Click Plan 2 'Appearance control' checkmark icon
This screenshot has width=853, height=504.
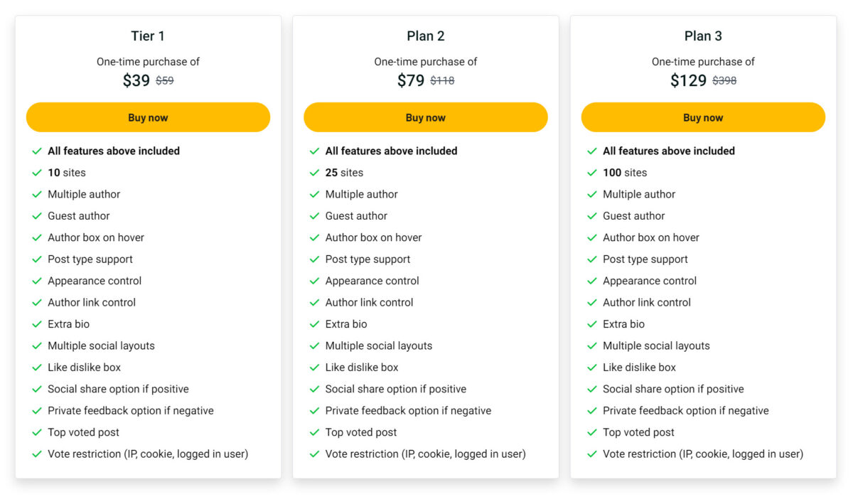pyautogui.click(x=314, y=281)
